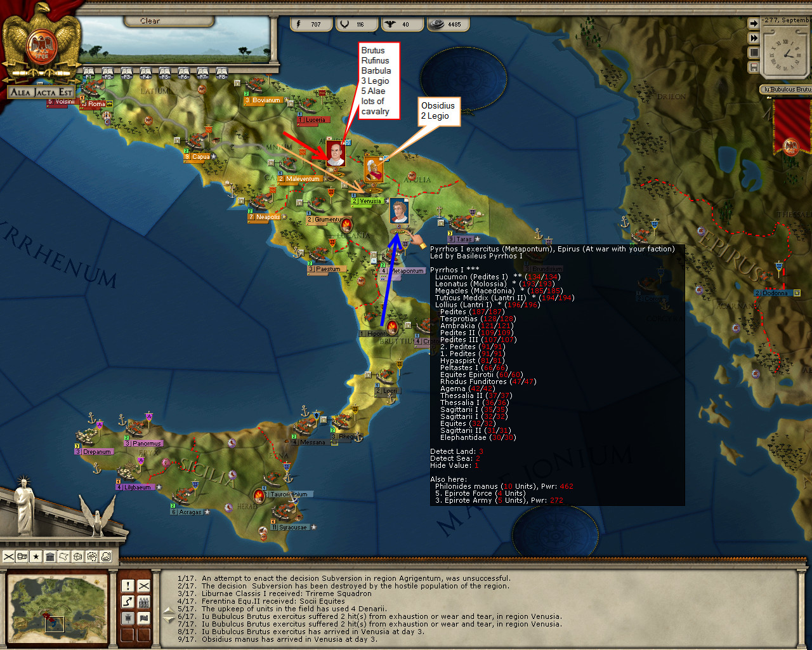Image resolution: width=812 pixels, height=650 pixels.
Task: Click the Iu Bubulcus Brutus army tab
Action: click(x=787, y=90)
